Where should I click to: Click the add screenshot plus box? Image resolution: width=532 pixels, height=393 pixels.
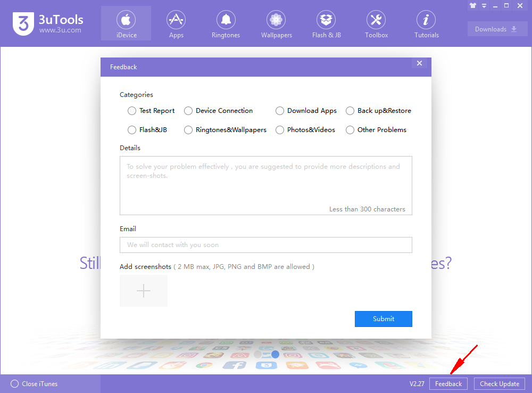point(144,291)
